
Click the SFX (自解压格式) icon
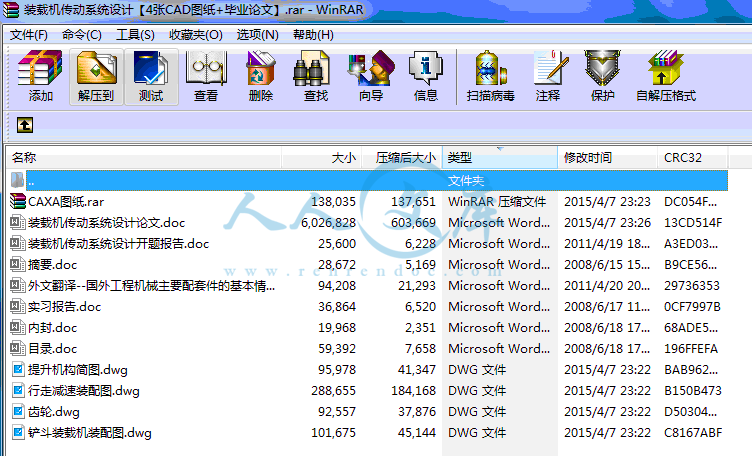pyautogui.click(x=665, y=68)
